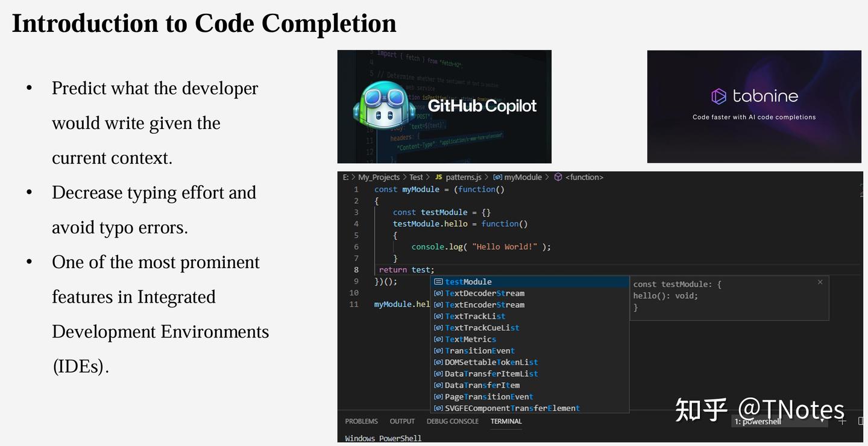Click the icon beside testModule suggestion

point(439,282)
